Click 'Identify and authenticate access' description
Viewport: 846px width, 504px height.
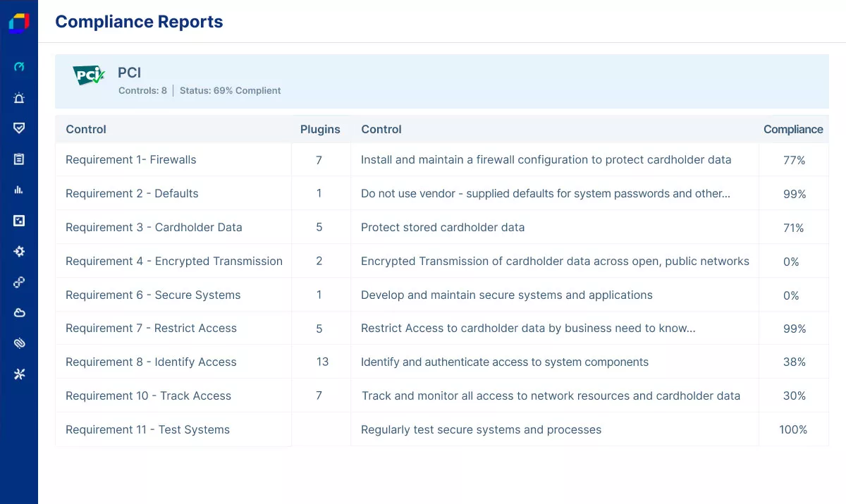pyautogui.click(x=505, y=362)
